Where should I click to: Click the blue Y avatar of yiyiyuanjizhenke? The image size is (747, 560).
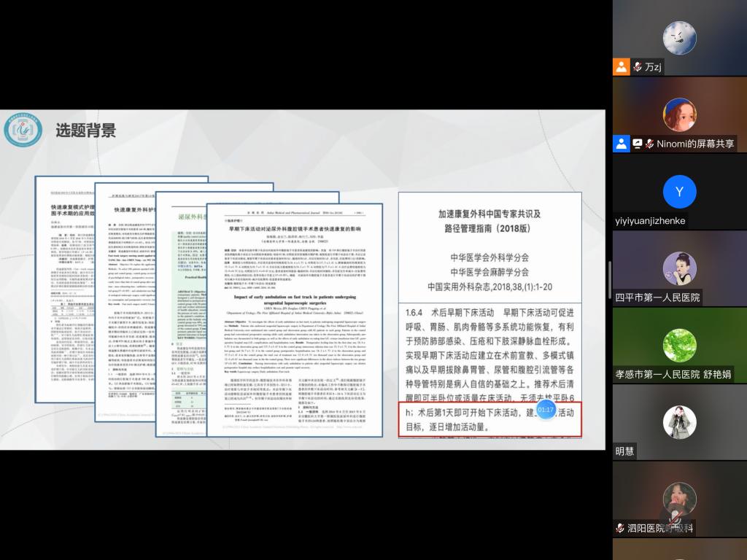[679, 192]
